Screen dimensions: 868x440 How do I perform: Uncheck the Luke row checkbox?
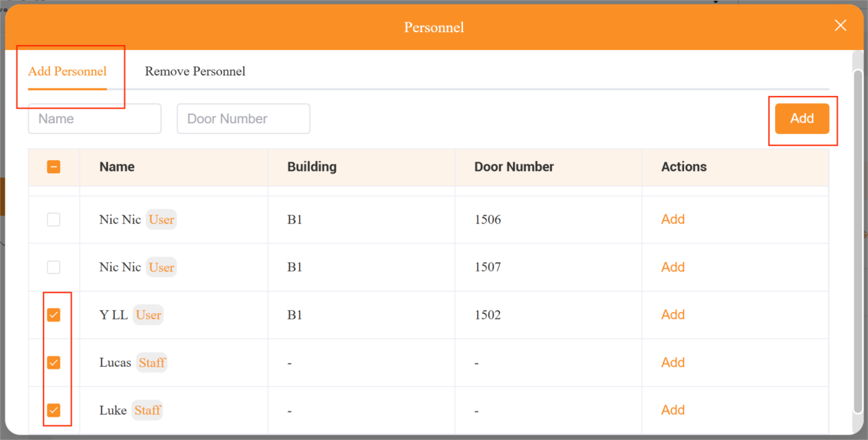point(53,411)
